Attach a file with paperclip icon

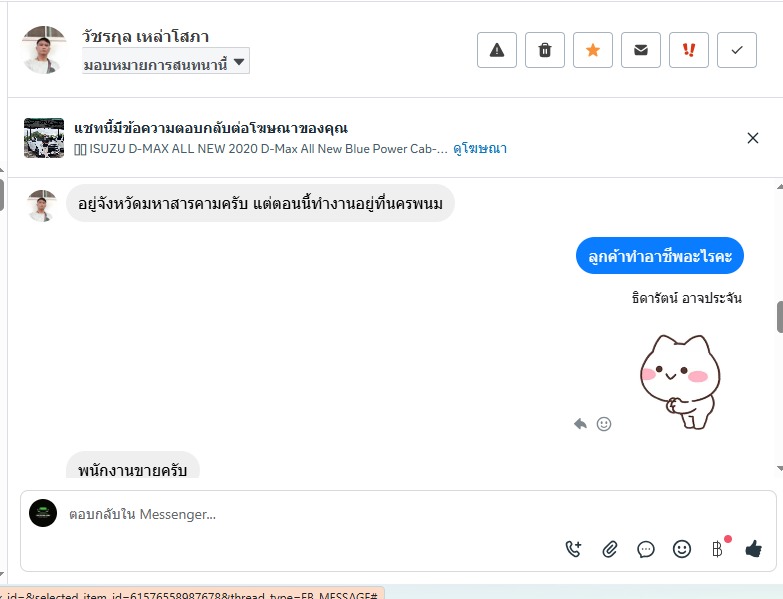(x=610, y=549)
